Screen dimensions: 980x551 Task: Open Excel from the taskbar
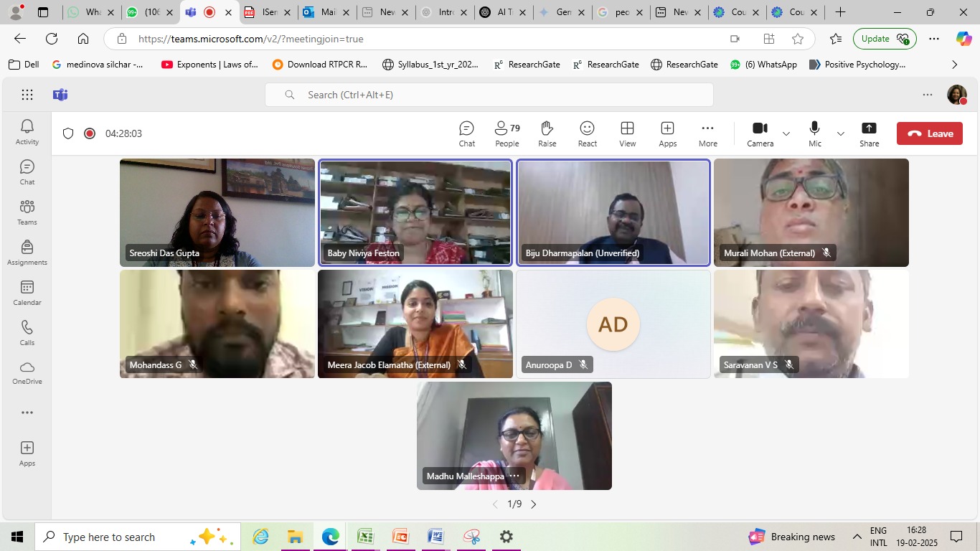(x=365, y=537)
